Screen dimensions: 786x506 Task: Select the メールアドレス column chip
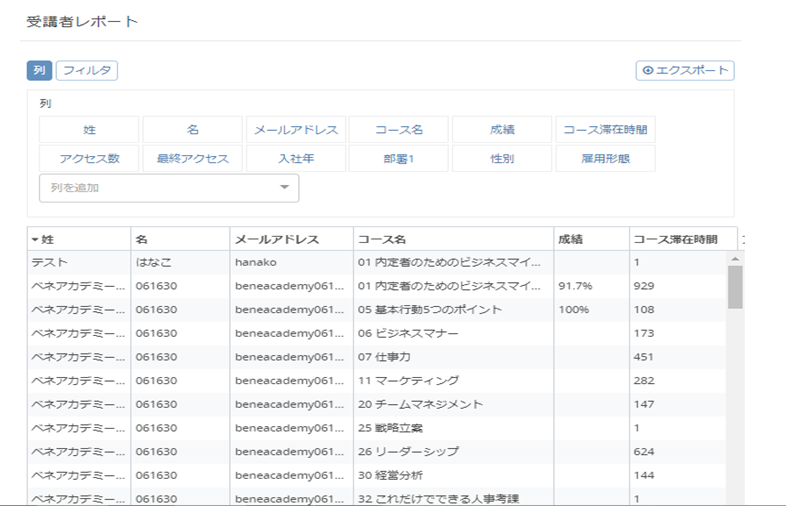296,130
